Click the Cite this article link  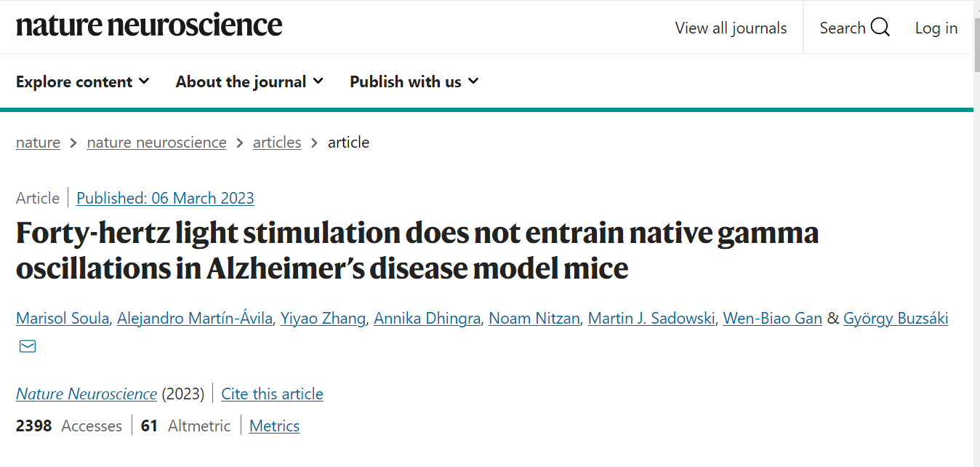(272, 394)
